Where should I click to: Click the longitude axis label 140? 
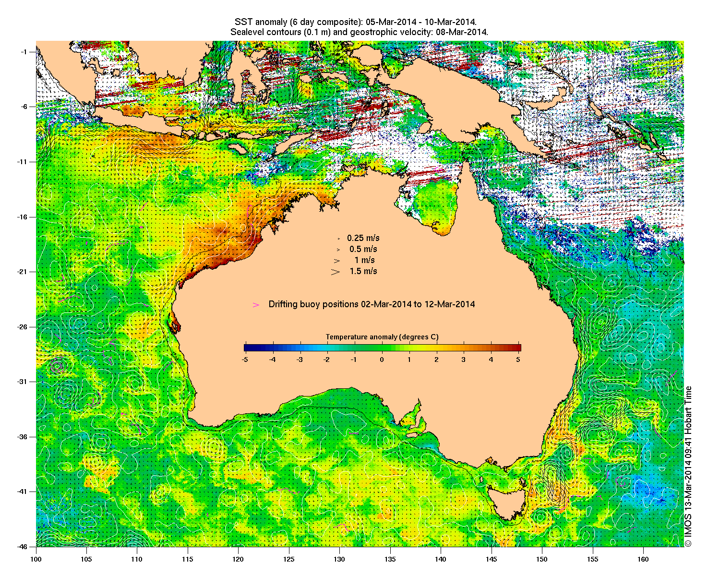[441, 559]
